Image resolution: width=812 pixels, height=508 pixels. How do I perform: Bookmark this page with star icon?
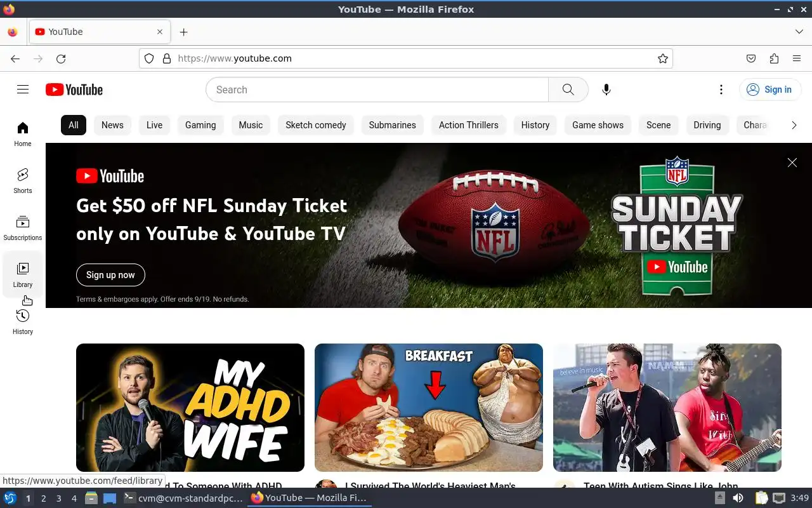(663, 58)
